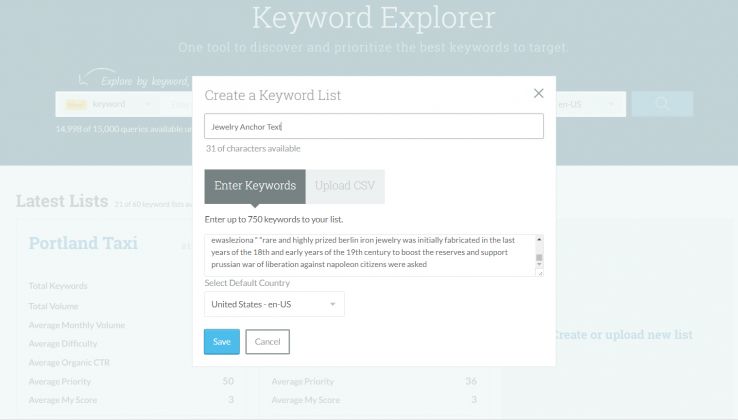Save the new keyword list
738x420 pixels.
pos(222,342)
